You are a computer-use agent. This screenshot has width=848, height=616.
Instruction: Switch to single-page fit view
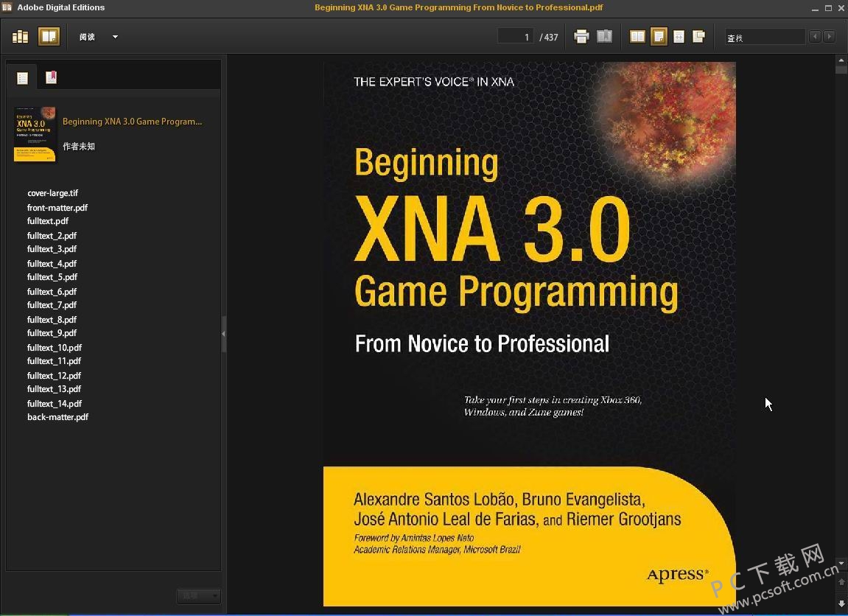[x=659, y=36]
